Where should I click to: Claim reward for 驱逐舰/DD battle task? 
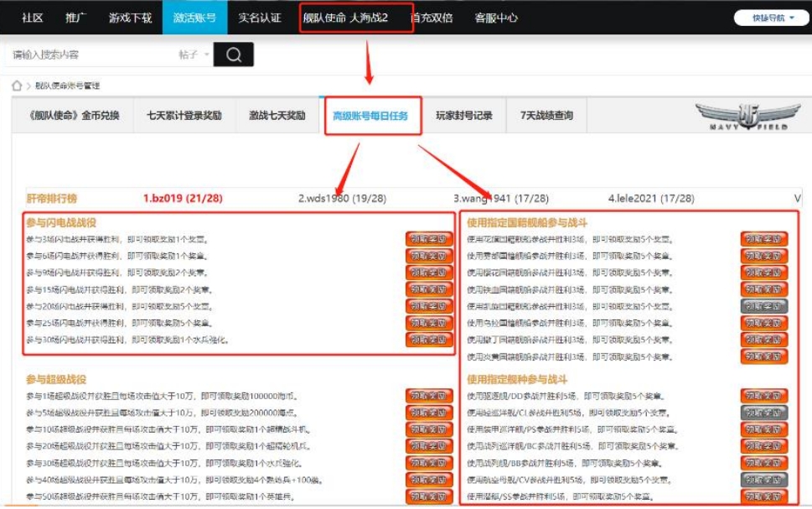763,396
